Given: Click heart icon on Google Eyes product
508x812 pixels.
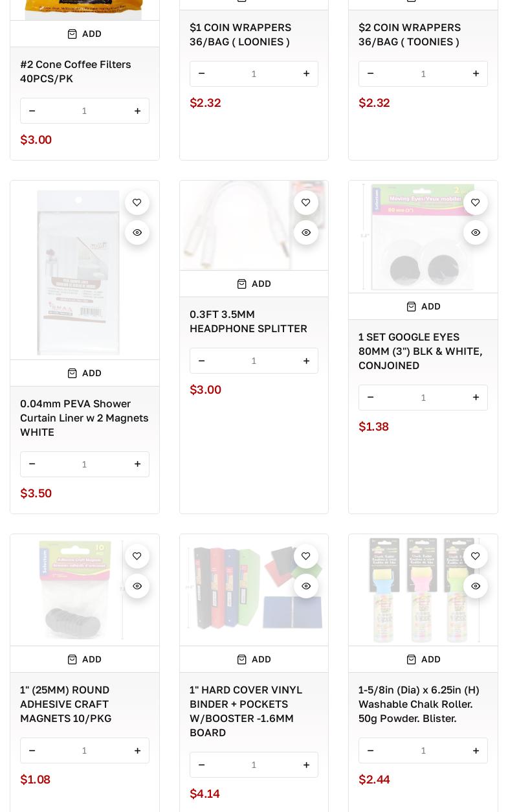Looking at the screenshot, I should click(x=476, y=203).
